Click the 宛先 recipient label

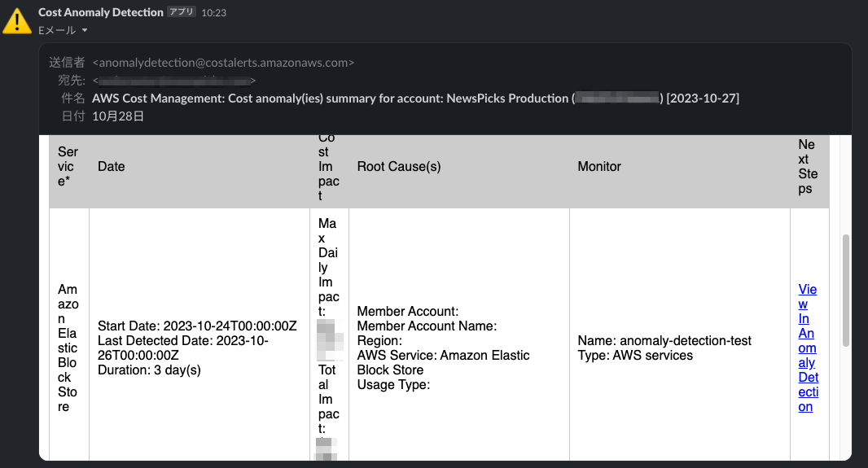[x=72, y=81]
